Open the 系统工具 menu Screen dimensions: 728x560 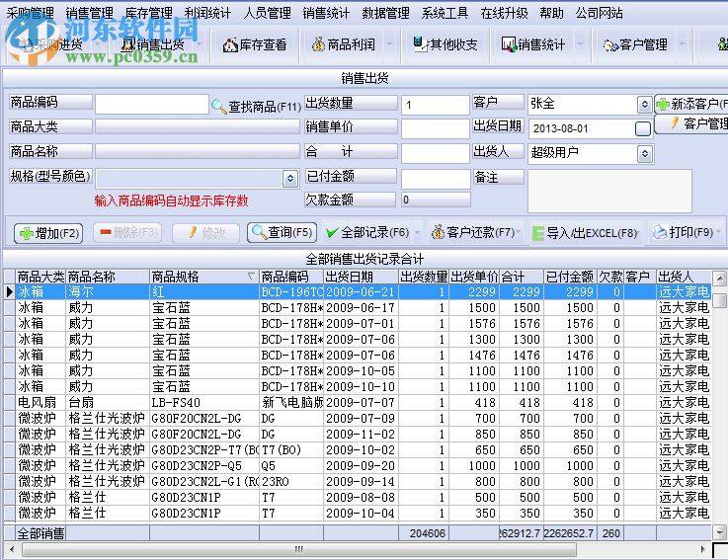point(445,13)
